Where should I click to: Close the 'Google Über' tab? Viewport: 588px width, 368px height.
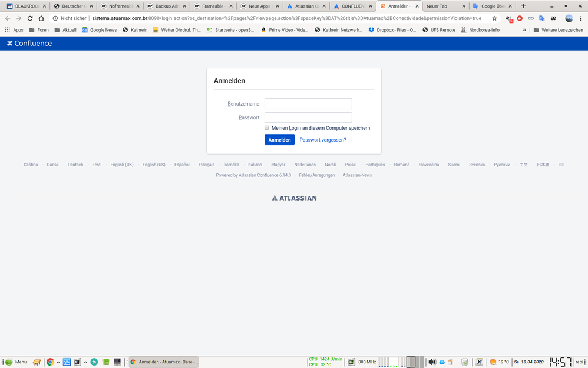pos(510,6)
